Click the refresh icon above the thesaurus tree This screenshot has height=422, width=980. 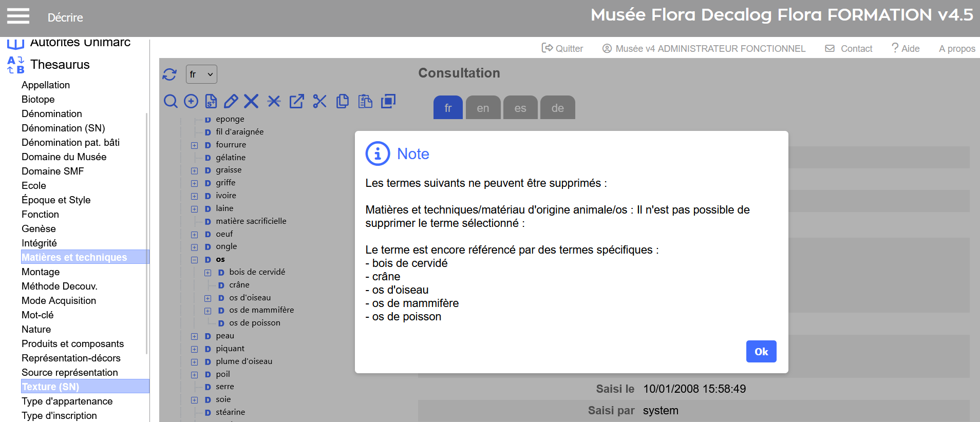[x=169, y=74]
